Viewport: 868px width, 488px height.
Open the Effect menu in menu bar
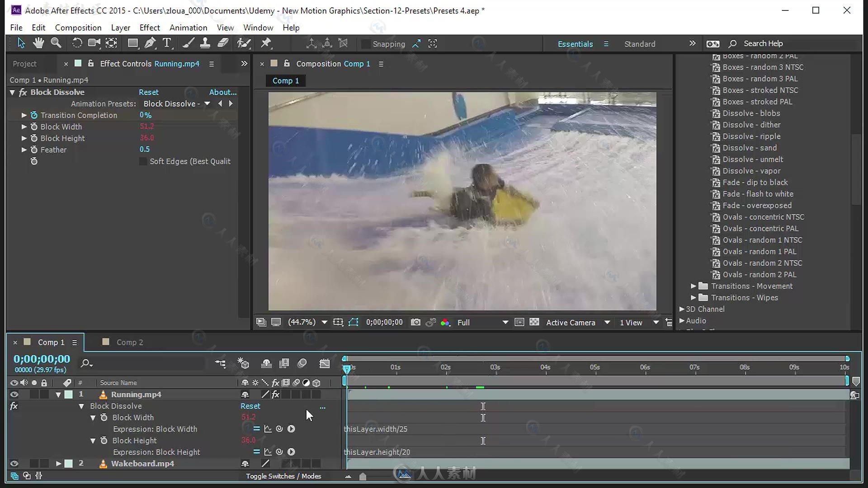[149, 28]
